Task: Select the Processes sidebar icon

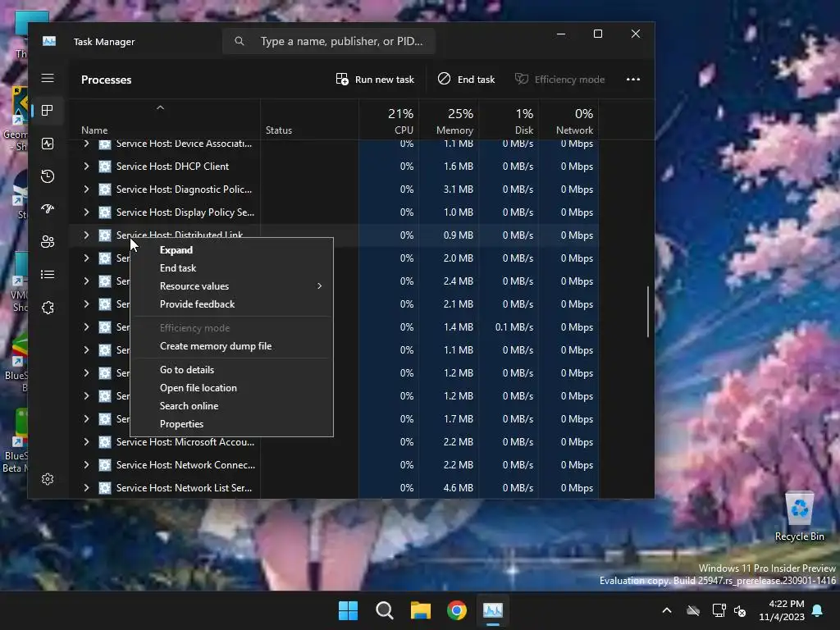Action: 48,111
